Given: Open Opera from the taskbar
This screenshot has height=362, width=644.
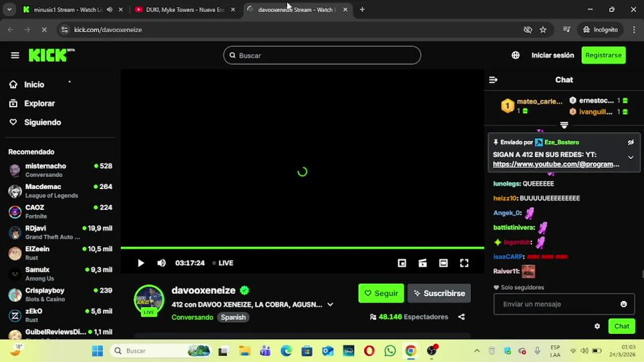Looking at the screenshot, I should [369, 351].
